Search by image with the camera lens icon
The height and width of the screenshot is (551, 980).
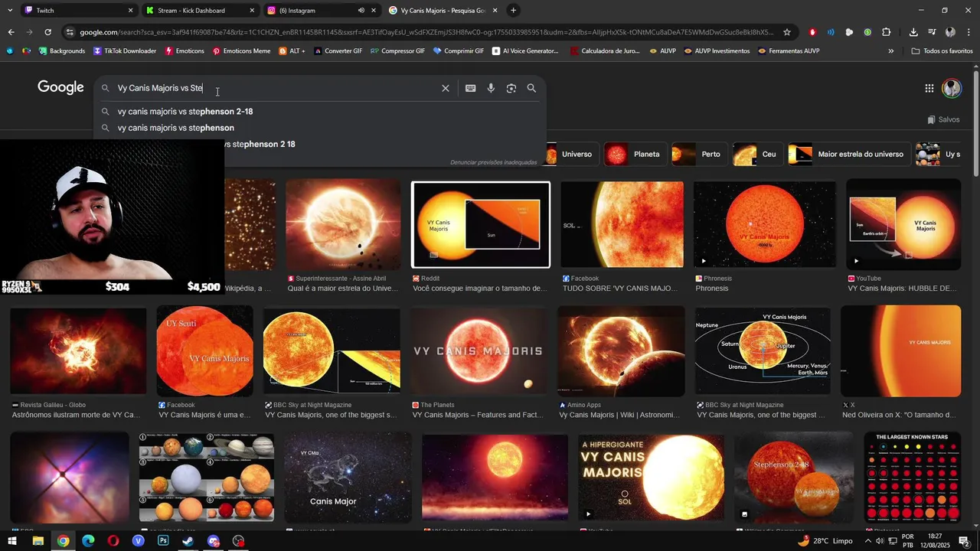511,88
